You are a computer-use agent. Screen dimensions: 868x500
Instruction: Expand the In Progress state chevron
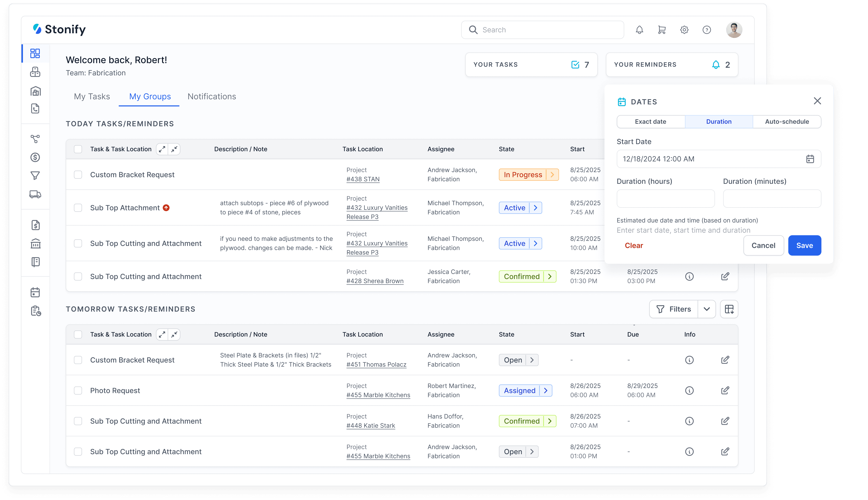553,174
